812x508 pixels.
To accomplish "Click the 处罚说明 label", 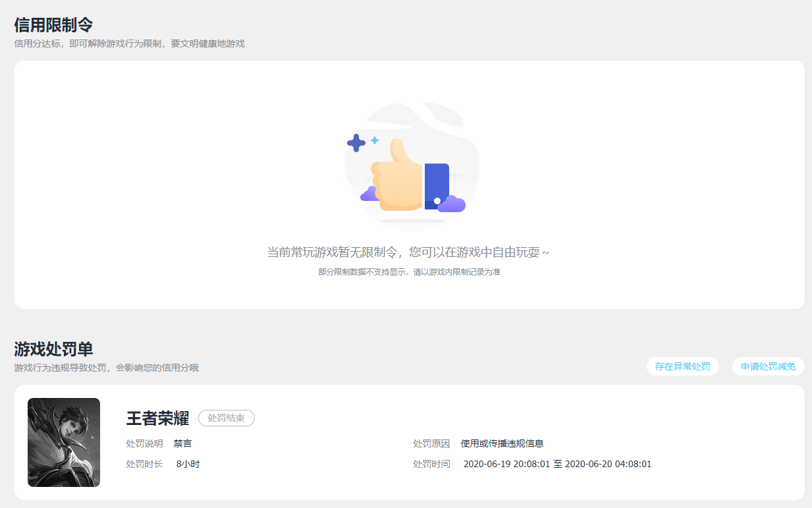I will (144, 443).
